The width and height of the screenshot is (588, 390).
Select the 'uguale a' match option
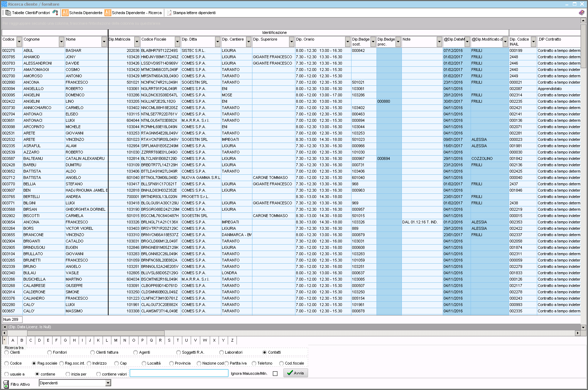(x=7, y=374)
